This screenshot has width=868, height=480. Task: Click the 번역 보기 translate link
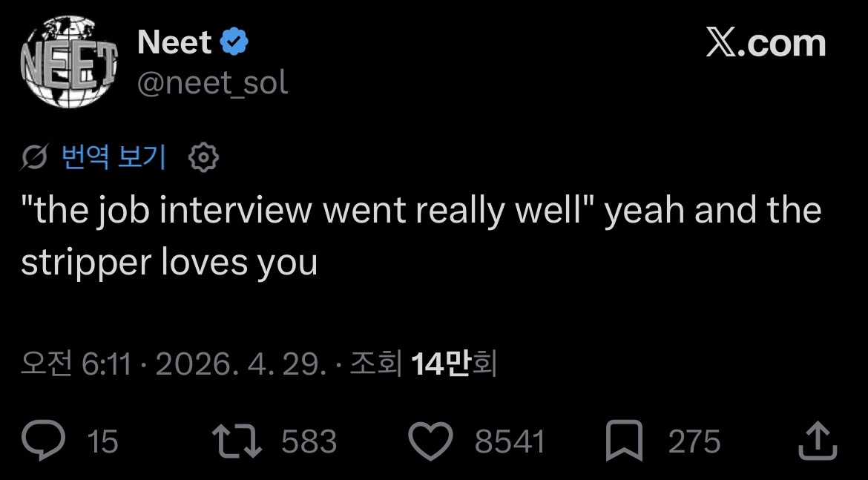pyautogui.click(x=117, y=157)
